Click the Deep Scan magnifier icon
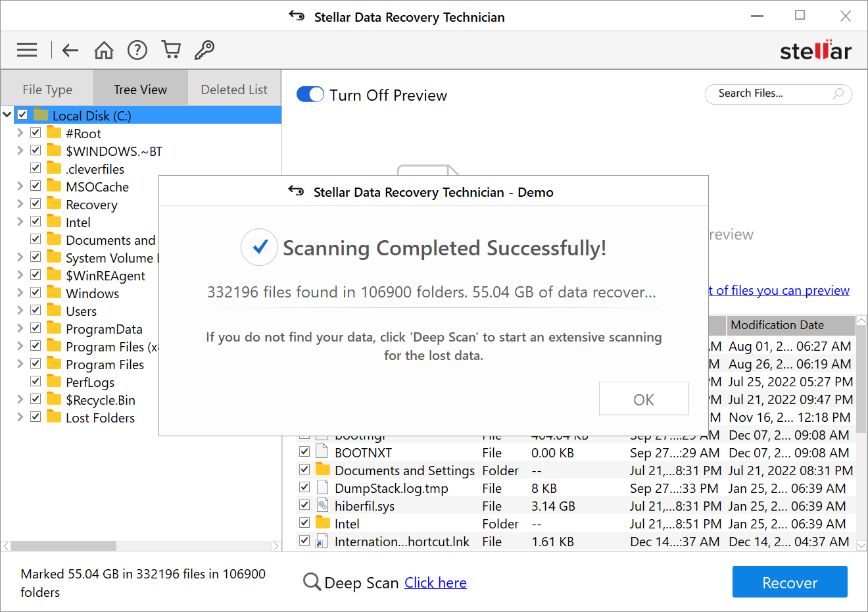 tap(312, 582)
